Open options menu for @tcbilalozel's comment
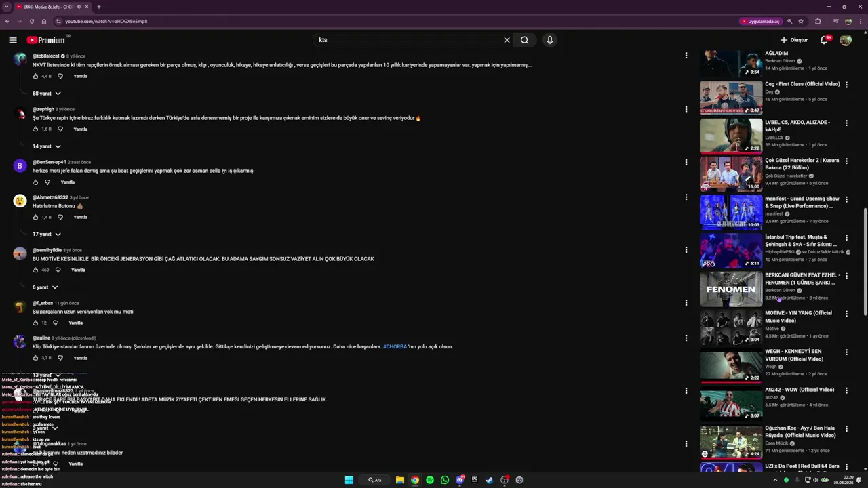868x488 pixels. pyautogui.click(x=686, y=56)
